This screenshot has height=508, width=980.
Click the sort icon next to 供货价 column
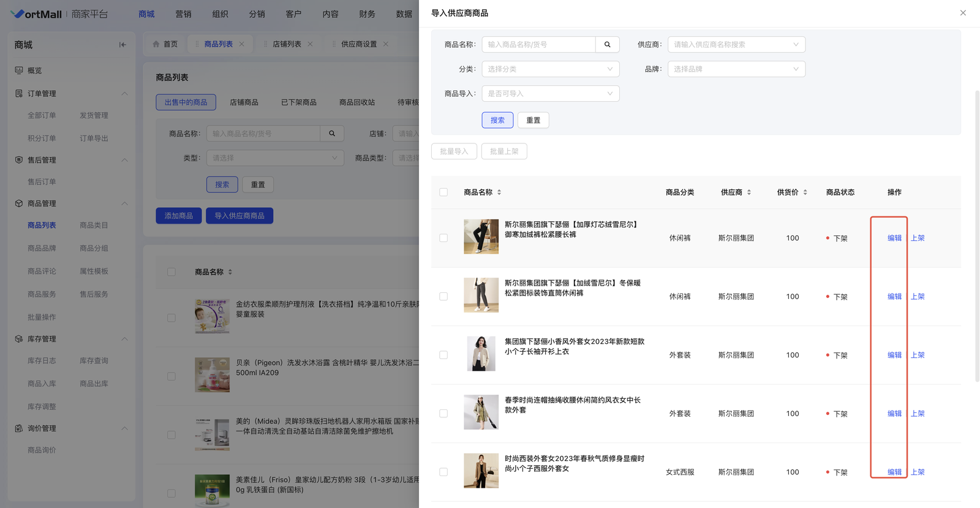(x=805, y=192)
